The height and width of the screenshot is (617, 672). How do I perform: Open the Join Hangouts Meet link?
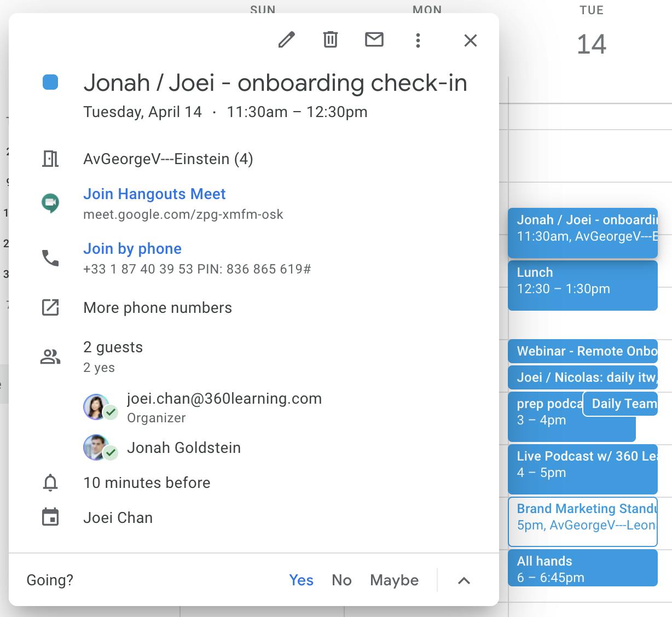(x=154, y=194)
